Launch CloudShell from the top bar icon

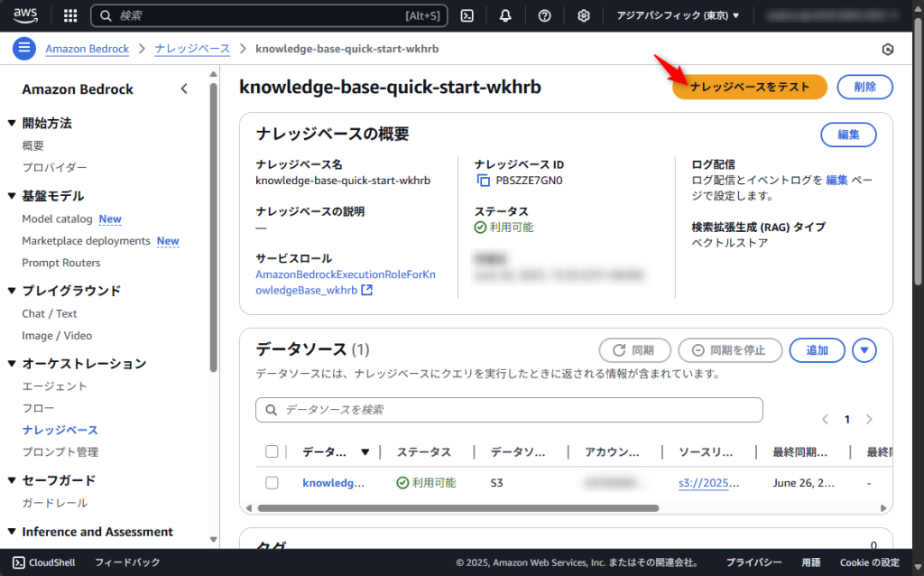(467, 15)
